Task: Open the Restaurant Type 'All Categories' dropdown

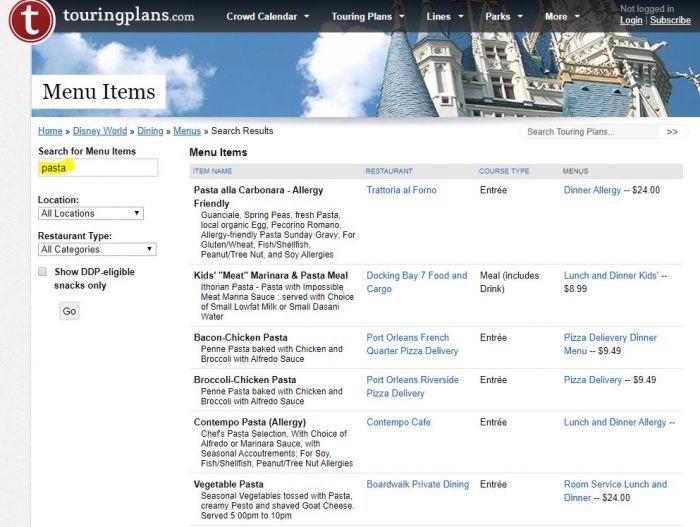Action: [x=97, y=249]
